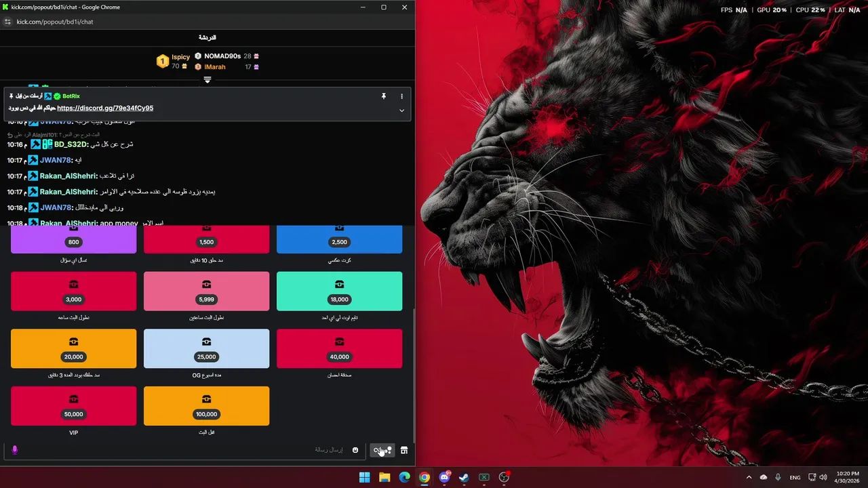
Task: Open File Explorer from taskbar
Action: click(384, 477)
